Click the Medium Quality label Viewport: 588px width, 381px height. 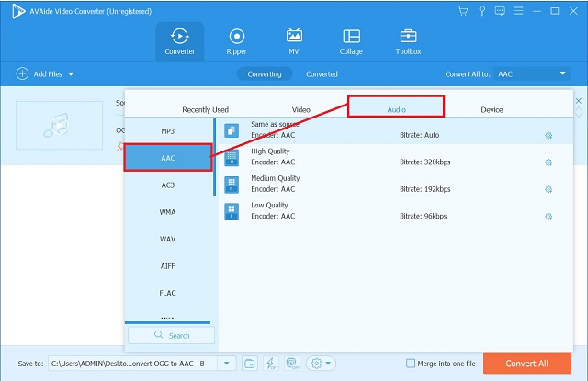click(x=276, y=178)
